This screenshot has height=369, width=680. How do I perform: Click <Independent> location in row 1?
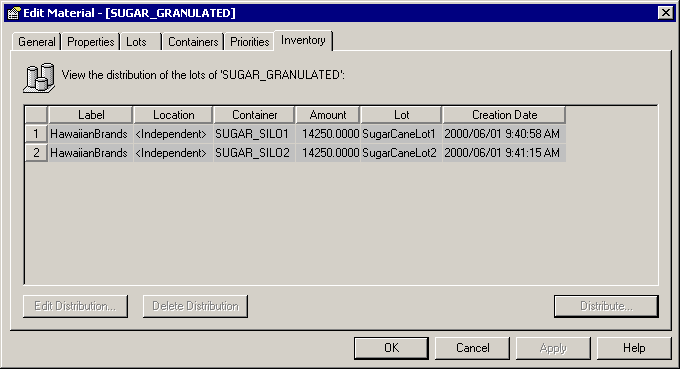tap(173, 134)
